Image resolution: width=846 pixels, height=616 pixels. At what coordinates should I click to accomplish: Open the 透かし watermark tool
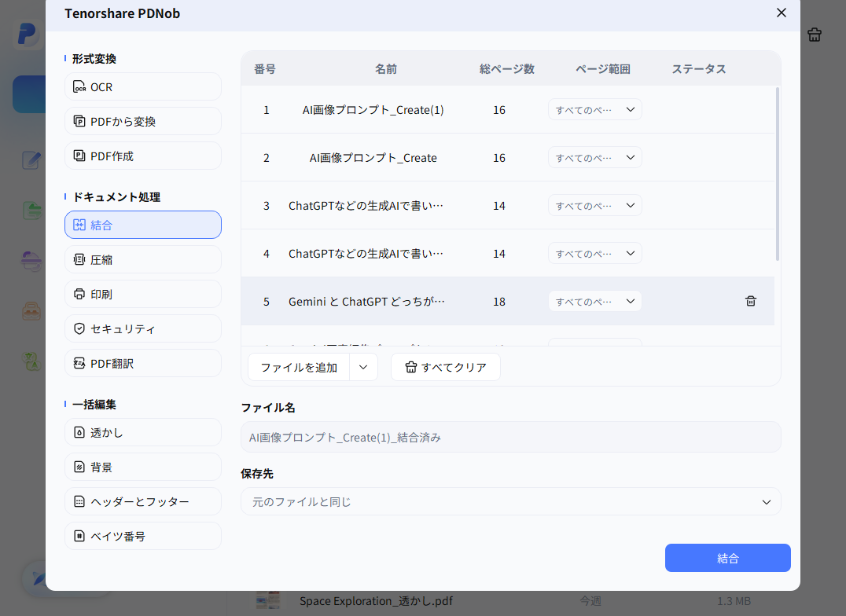tap(143, 432)
